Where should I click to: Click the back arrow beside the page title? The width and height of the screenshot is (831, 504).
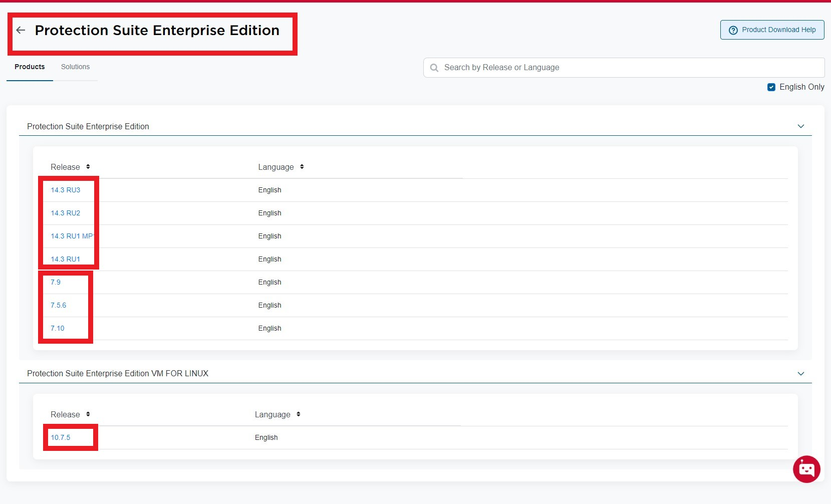point(21,30)
